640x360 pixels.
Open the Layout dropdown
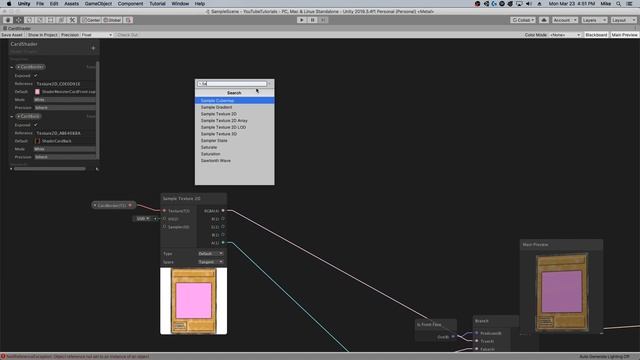coord(623,20)
